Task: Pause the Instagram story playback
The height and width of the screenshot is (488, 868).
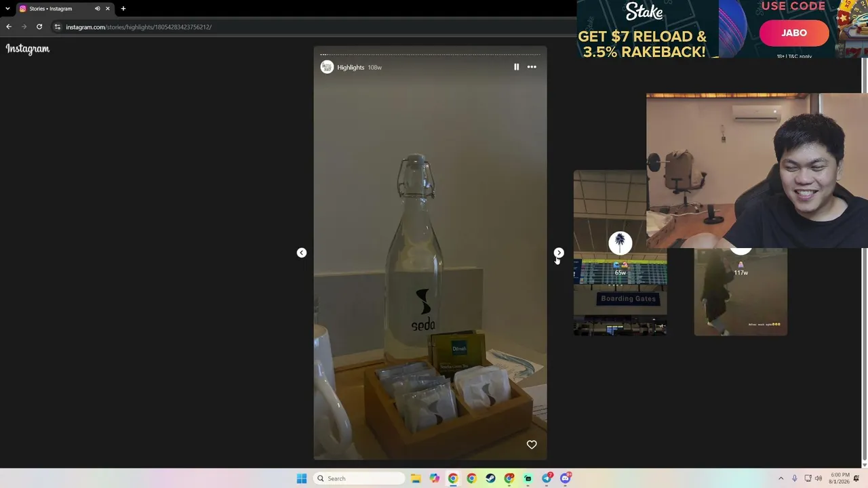Action: pos(516,67)
